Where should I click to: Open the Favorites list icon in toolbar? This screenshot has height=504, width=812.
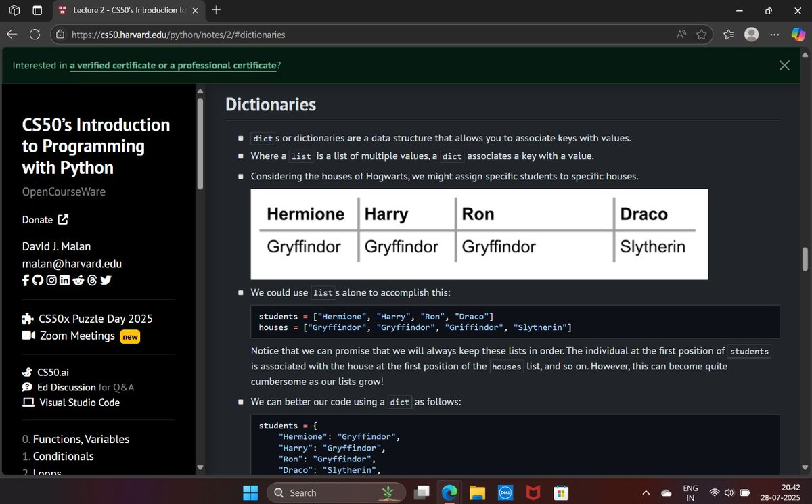pos(729,34)
